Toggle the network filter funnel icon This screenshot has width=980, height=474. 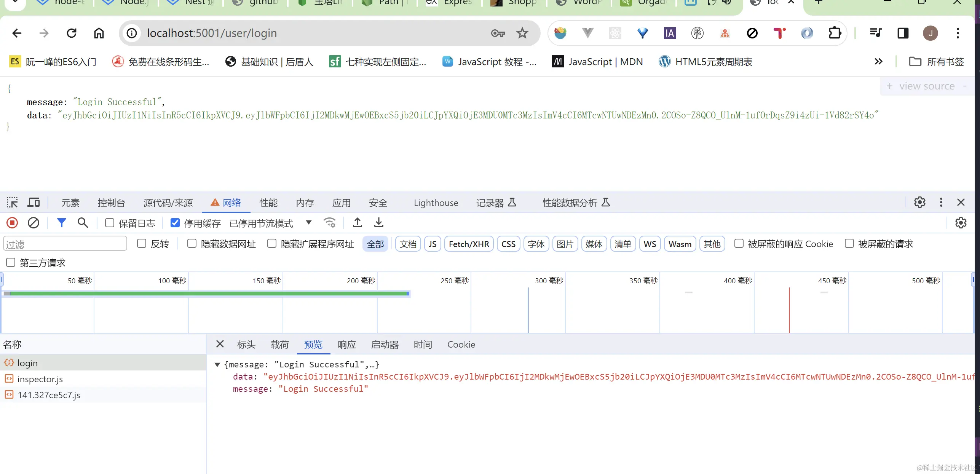pos(61,223)
